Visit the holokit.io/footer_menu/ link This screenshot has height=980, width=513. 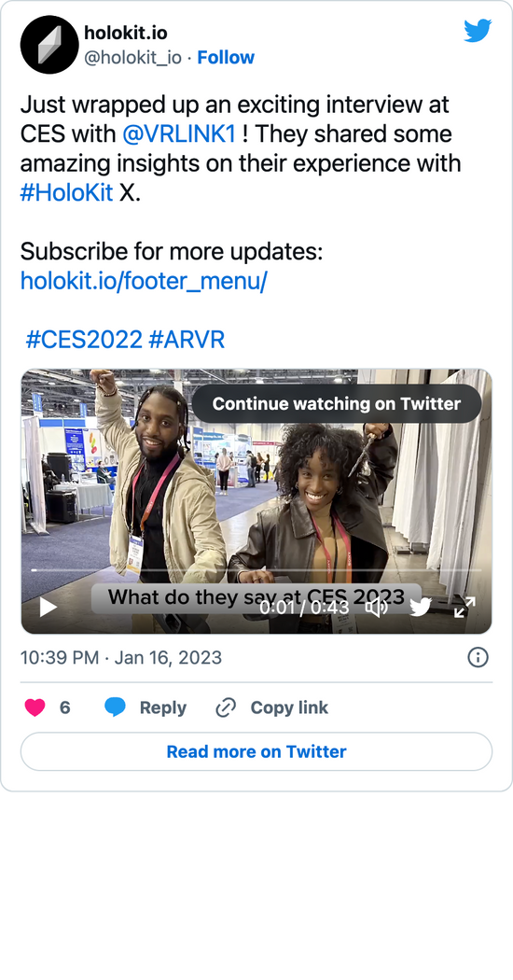144,281
